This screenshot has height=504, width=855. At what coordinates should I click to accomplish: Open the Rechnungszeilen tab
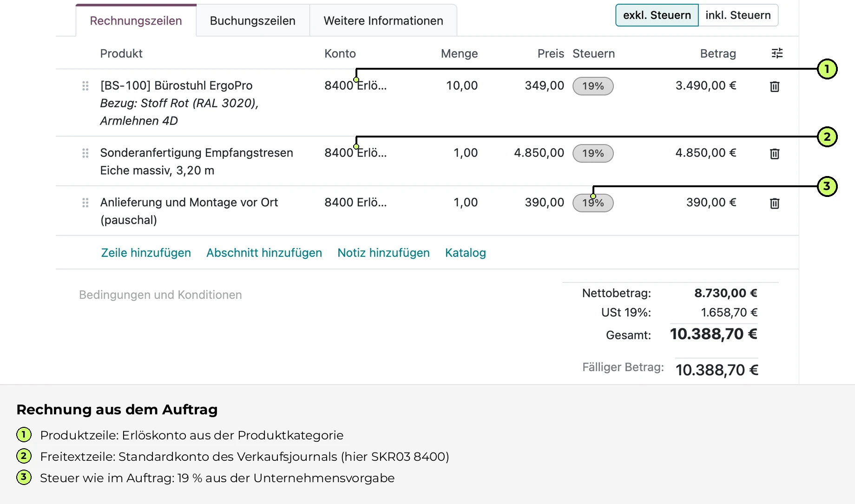(136, 21)
